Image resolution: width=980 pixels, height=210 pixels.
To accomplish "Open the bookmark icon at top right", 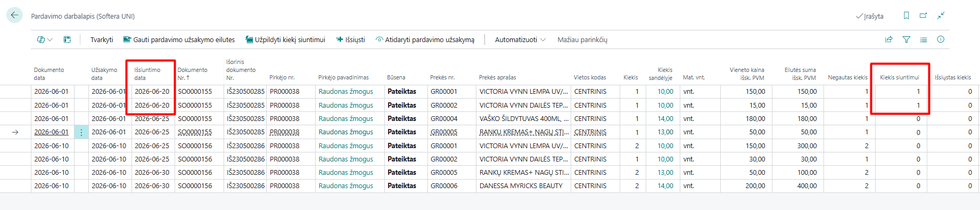I will tap(906, 15).
